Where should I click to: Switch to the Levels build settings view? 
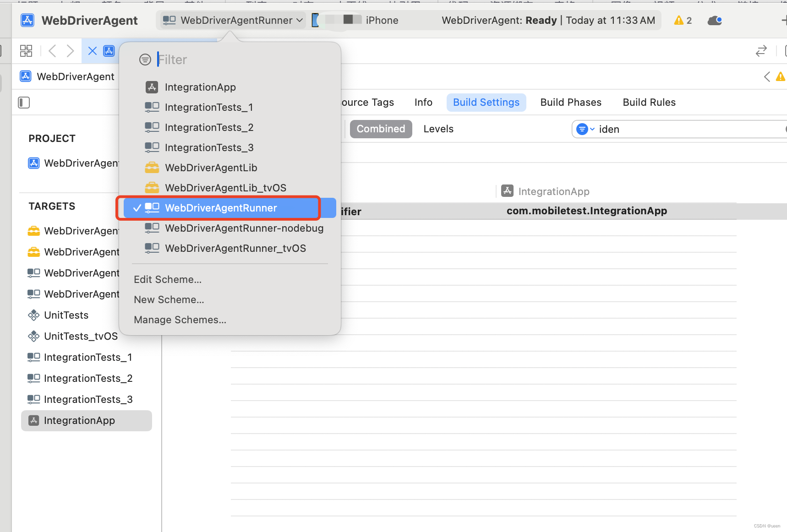point(438,129)
